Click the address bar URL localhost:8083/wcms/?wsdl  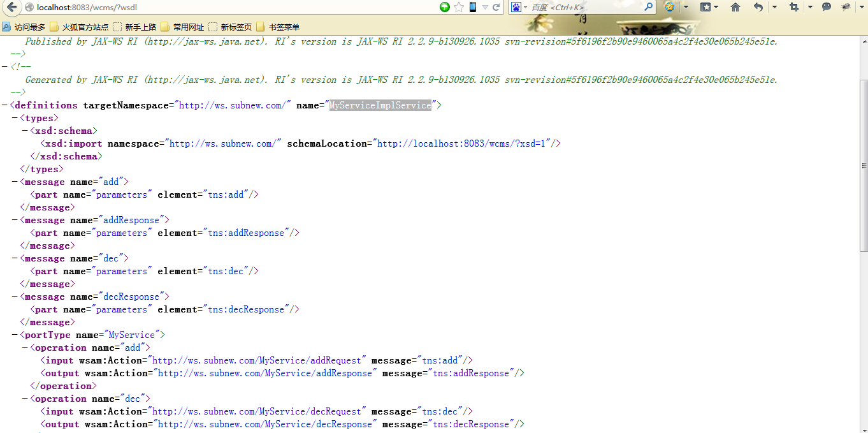tap(87, 8)
